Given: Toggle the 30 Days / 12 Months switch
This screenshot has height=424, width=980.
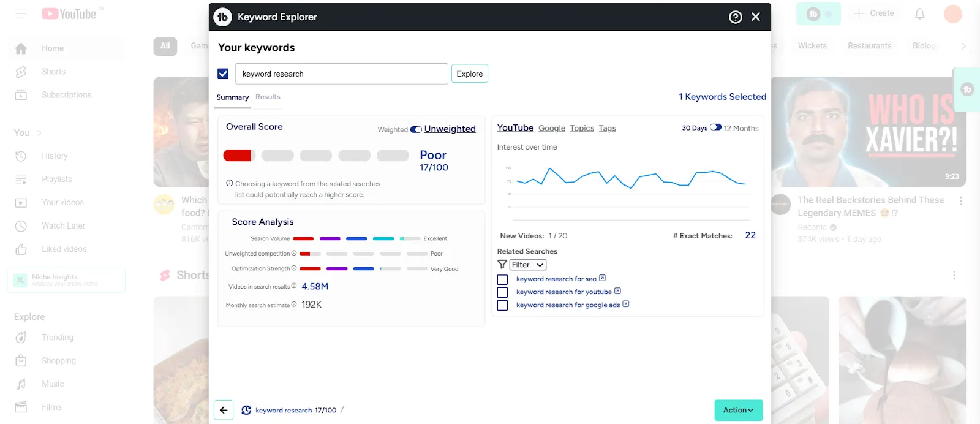Looking at the screenshot, I should 715,127.
